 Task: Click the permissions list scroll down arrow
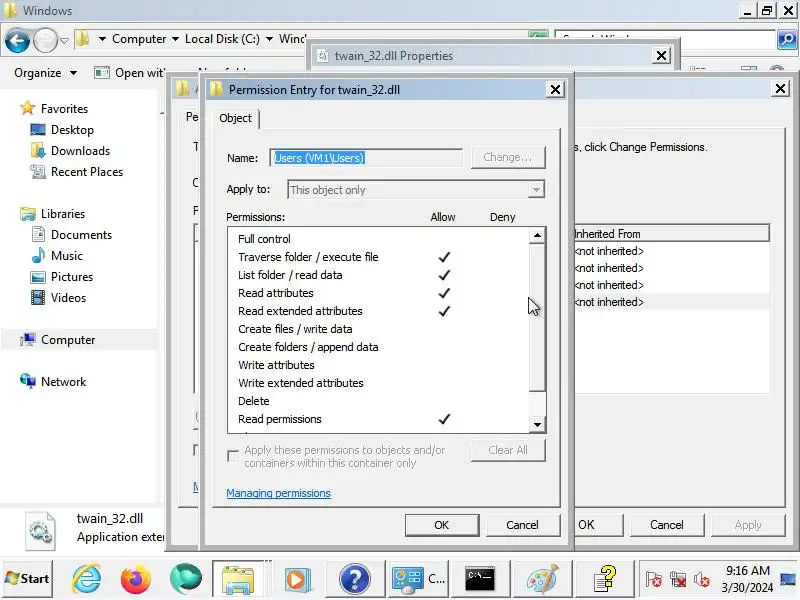coord(537,424)
